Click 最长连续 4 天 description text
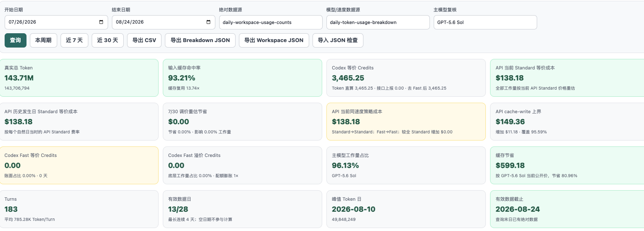 tap(200, 220)
